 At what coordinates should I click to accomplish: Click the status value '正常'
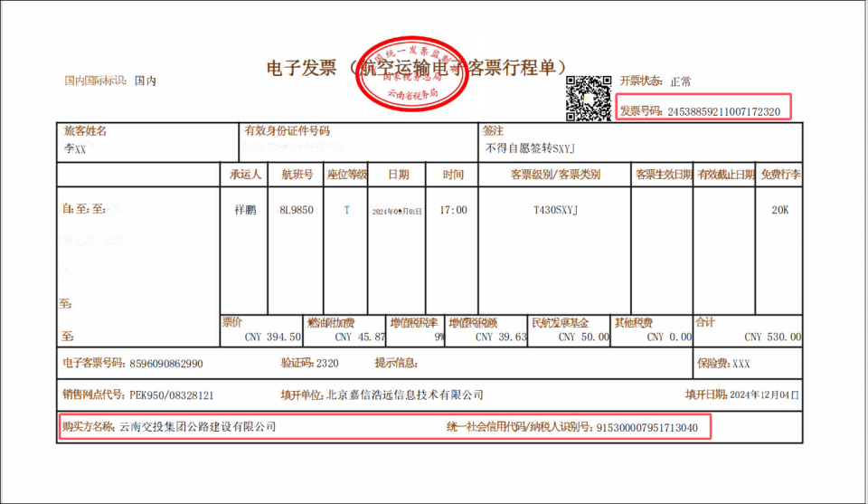click(x=680, y=81)
